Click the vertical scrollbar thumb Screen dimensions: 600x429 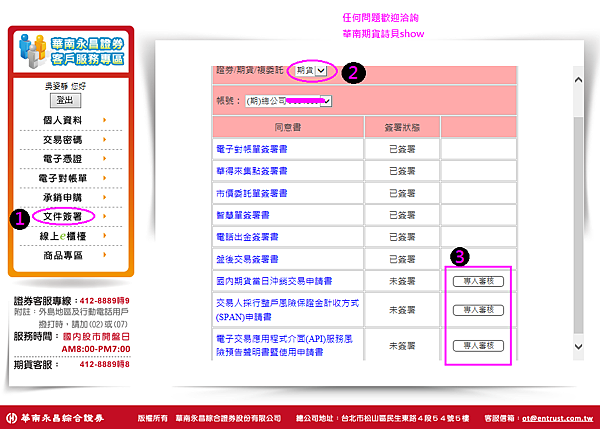578,225
